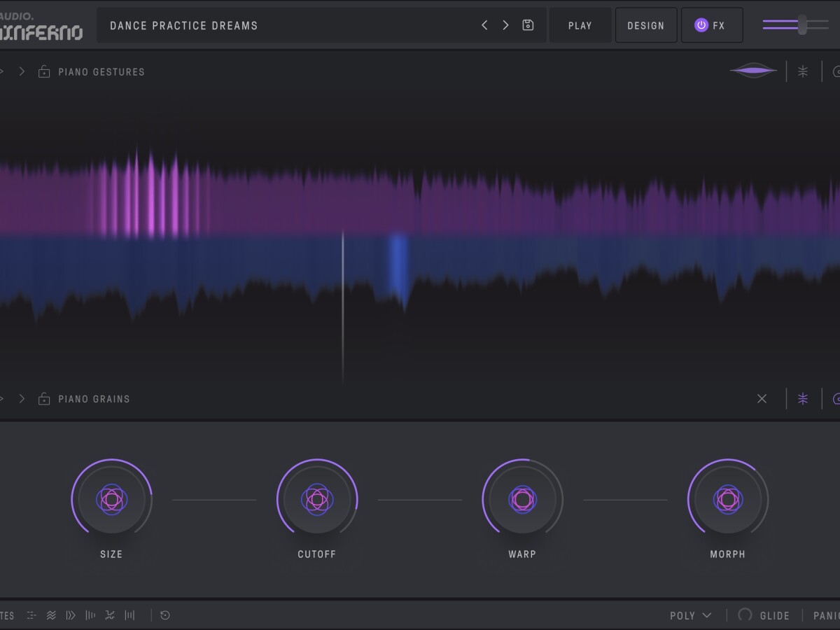This screenshot has height=630, width=840.
Task: Click the CUTOFF macro knob
Action: coord(316,499)
